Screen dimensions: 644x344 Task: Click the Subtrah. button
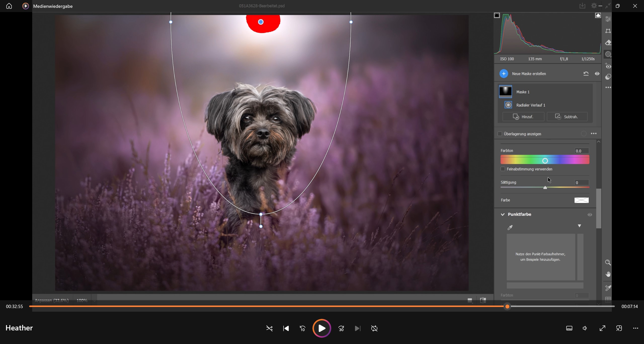[567, 117]
